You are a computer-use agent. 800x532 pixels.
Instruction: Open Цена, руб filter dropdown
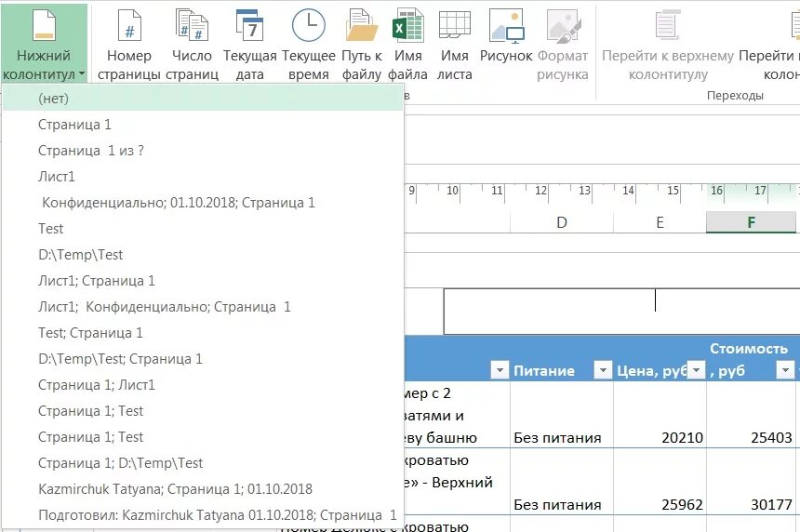pyautogui.click(x=696, y=370)
